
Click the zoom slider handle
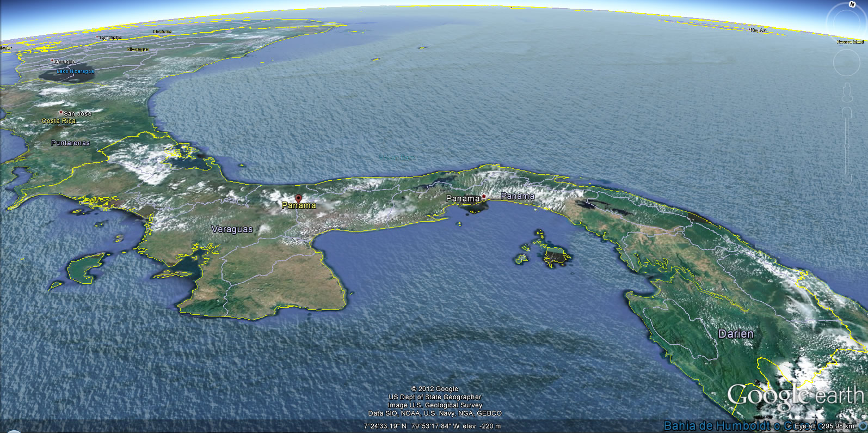click(x=846, y=146)
